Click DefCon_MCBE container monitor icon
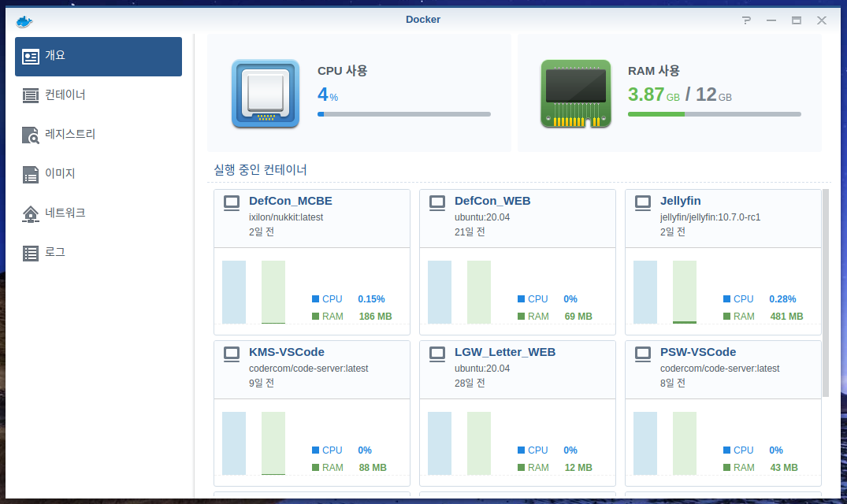847x504 pixels. 232,203
